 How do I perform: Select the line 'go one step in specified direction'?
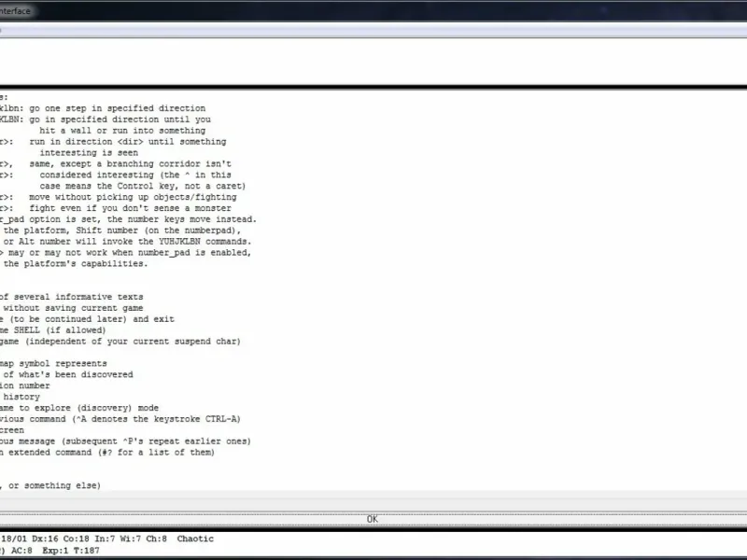click(x=118, y=108)
